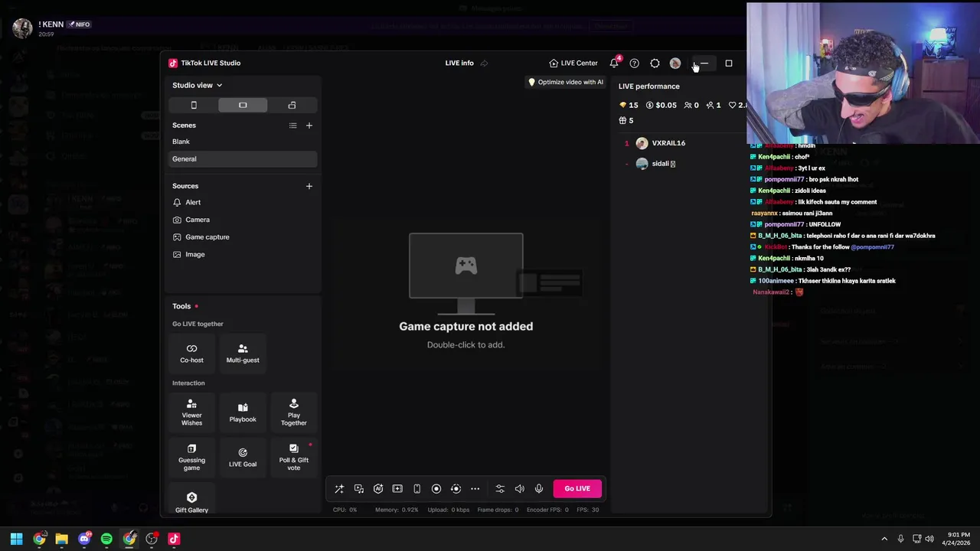
Task: Select the Camera source
Action: pyautogui.click(x=243, y=220)
